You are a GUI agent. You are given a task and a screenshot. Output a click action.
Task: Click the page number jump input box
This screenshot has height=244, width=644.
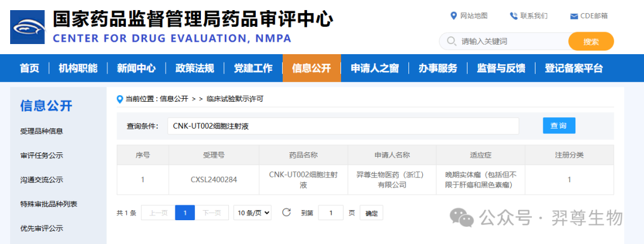[330, 213]
